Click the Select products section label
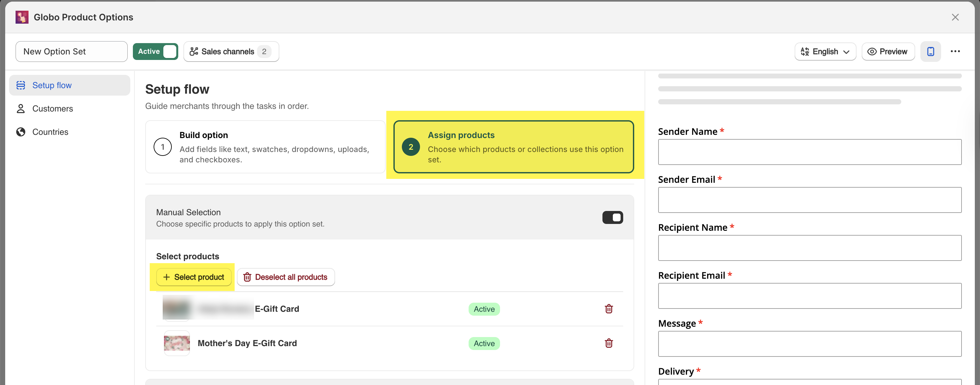The width and height of the screenshot is (980, 385). click(188, 256)
